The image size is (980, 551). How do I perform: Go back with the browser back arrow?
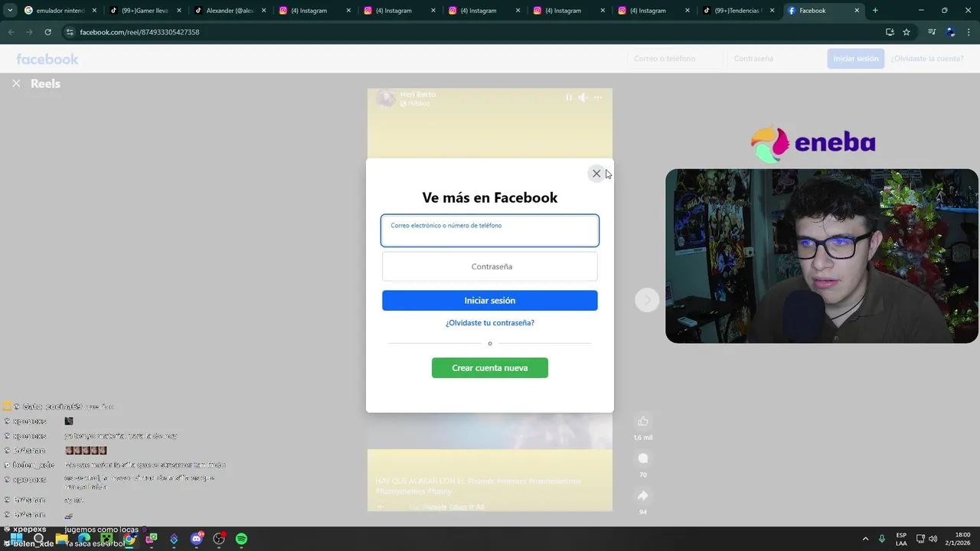click(11, 32)
